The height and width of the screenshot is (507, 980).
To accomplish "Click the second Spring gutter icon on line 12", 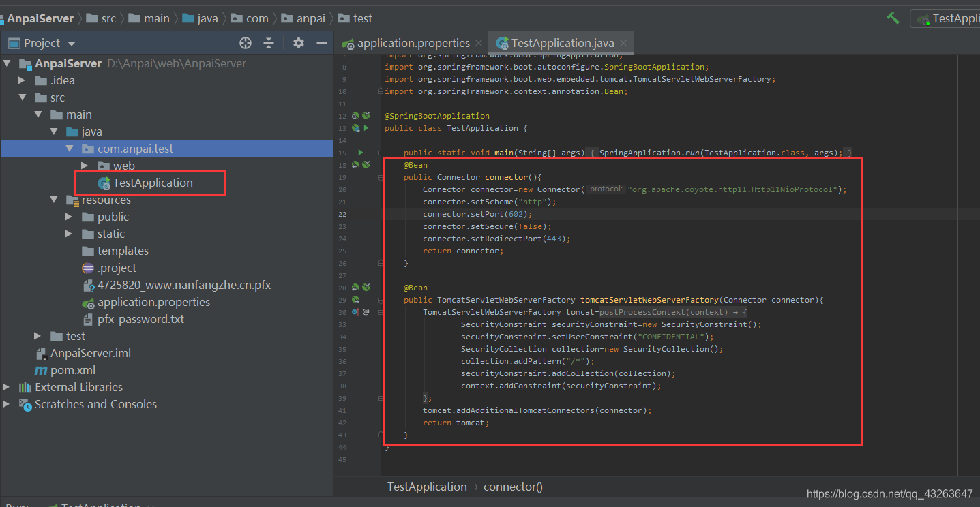I will (x=366, y=116).
